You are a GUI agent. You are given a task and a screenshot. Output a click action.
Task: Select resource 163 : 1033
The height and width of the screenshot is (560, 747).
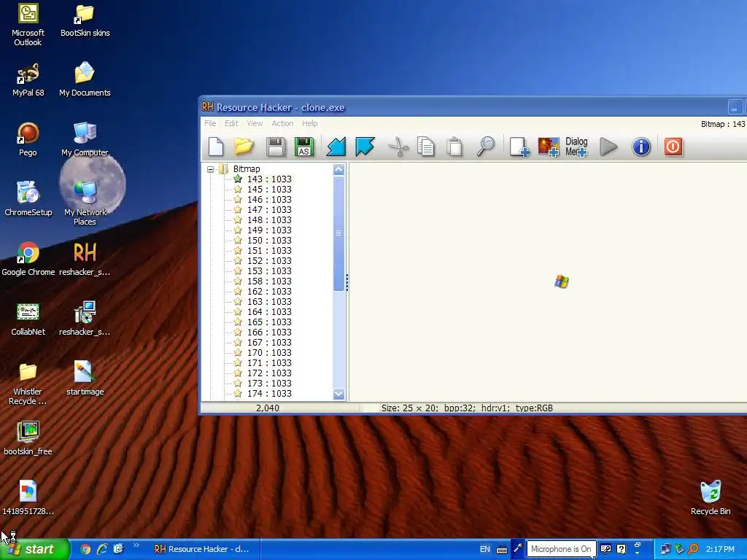click(269, 301)
